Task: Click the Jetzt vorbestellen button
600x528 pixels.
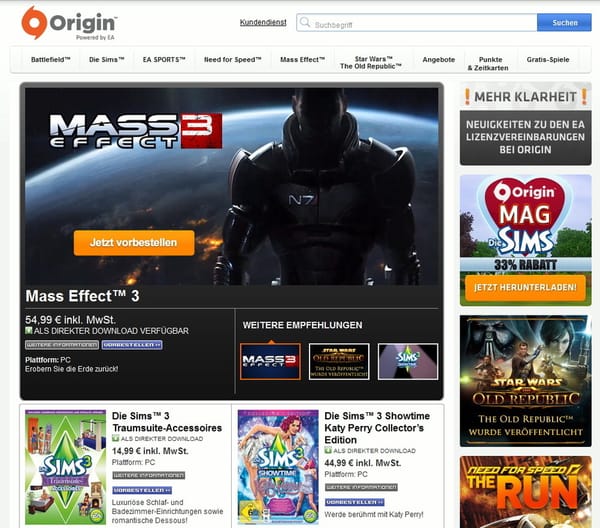Action: click(x=134, y=243)
